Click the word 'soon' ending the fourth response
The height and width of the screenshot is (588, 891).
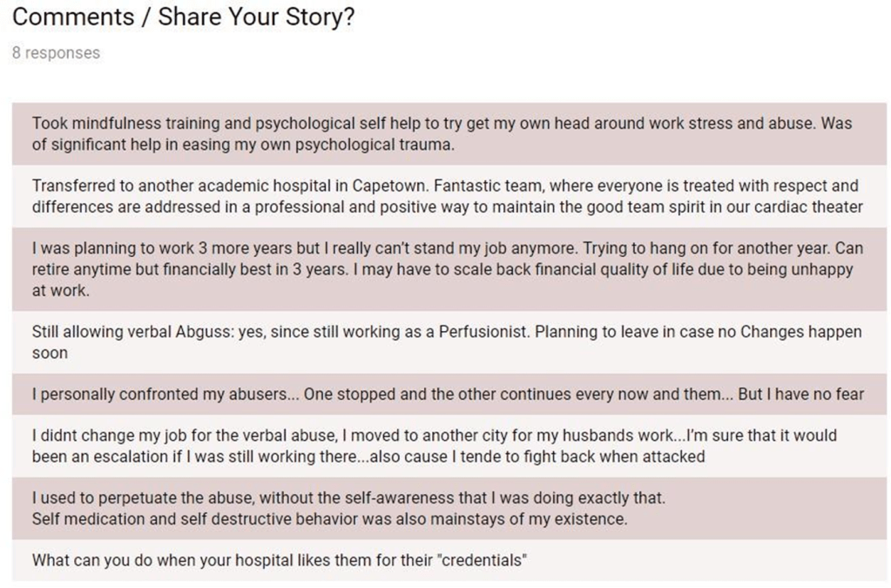pos(50,353)
